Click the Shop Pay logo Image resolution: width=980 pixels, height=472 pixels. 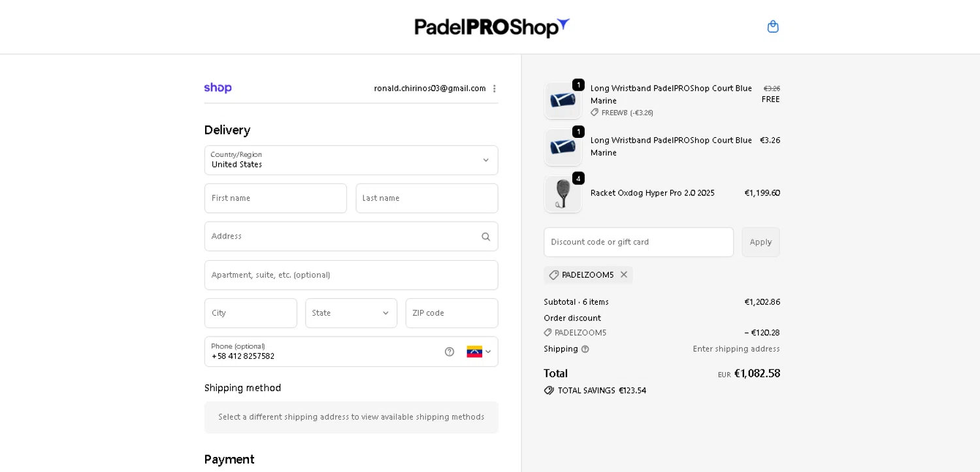[x=218, y=88]
